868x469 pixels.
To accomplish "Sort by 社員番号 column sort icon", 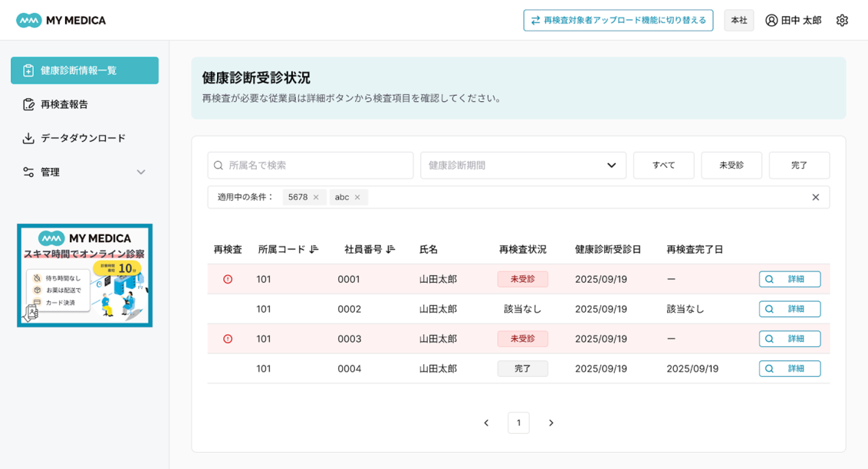I will pyautogui.click(x=390, y=249).
